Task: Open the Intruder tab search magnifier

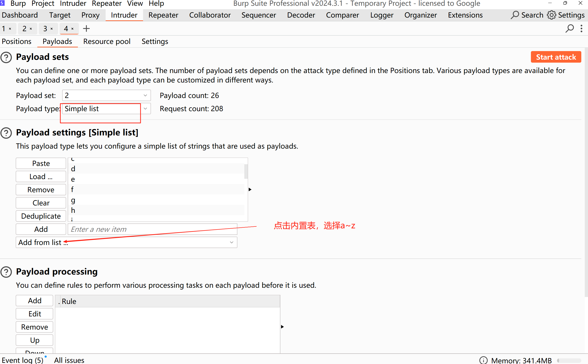Action: pyautogui.click(x=570, y=28)
